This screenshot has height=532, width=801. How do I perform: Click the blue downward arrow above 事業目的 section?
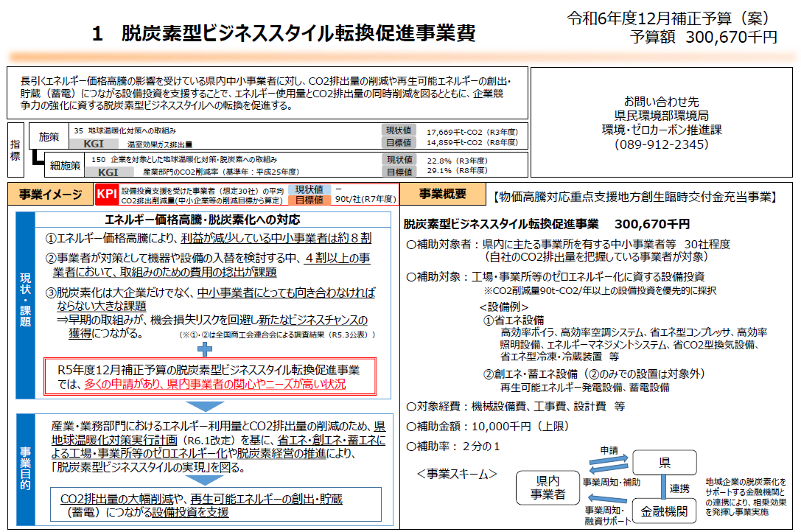pyautogui.click(x=203, y=405)
